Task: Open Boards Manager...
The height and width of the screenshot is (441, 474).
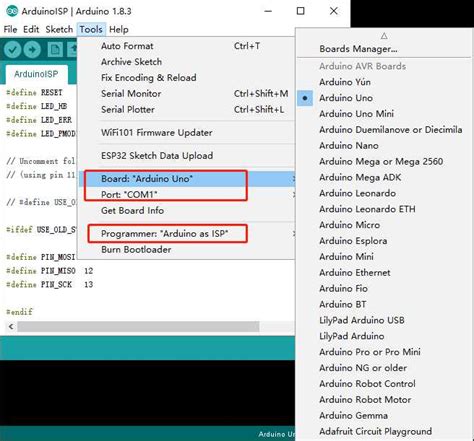Action: pos(384,49)
